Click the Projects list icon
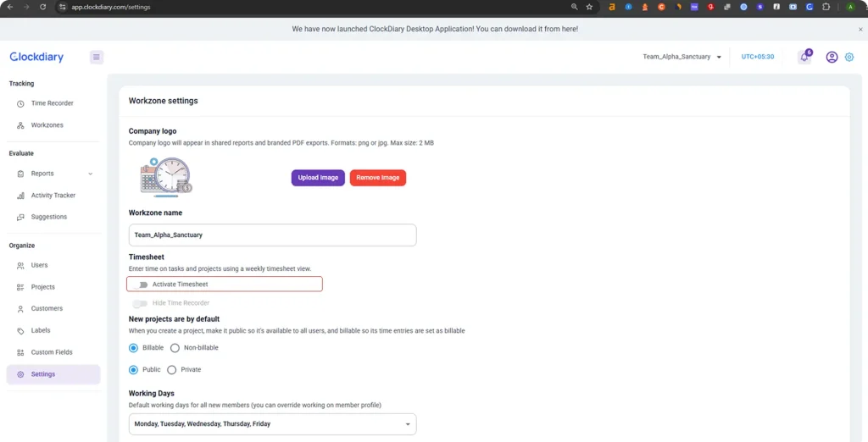 tap(20, 287)
